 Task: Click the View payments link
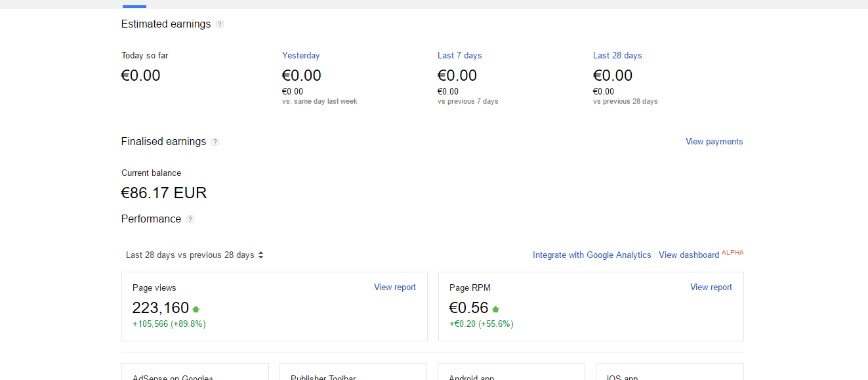(x=714, y=142)
